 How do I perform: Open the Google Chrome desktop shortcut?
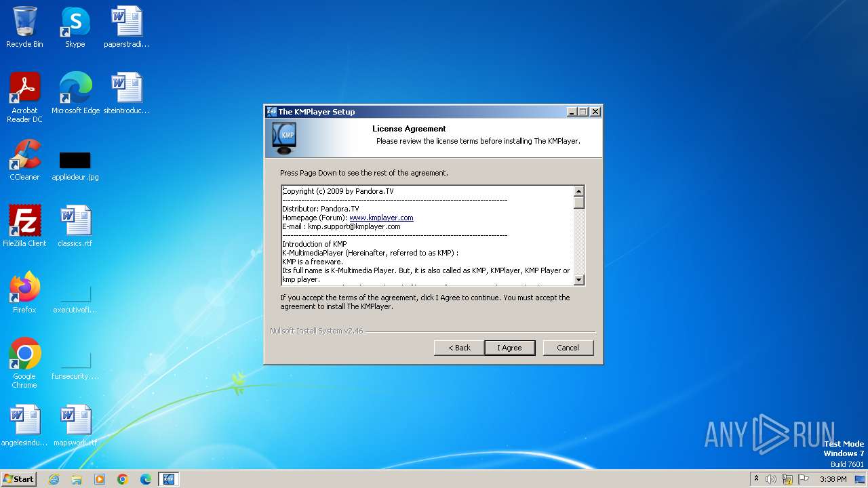[x=24, y=363]
